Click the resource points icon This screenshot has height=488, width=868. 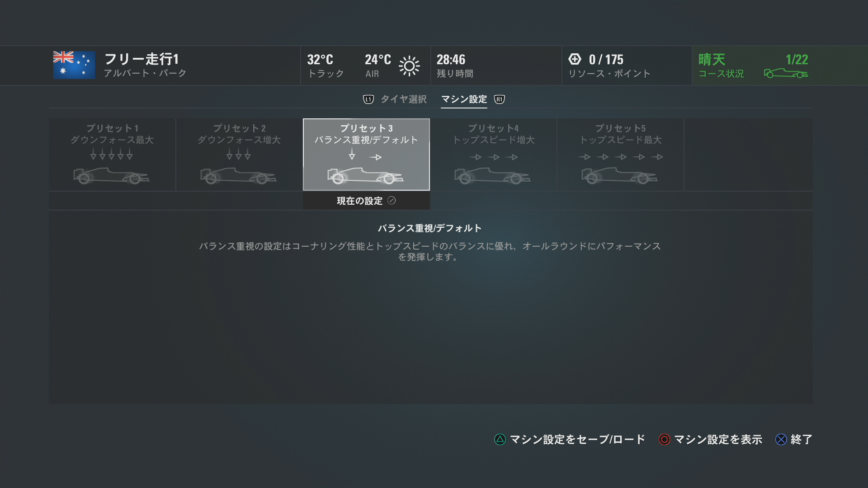coord(575,59)
